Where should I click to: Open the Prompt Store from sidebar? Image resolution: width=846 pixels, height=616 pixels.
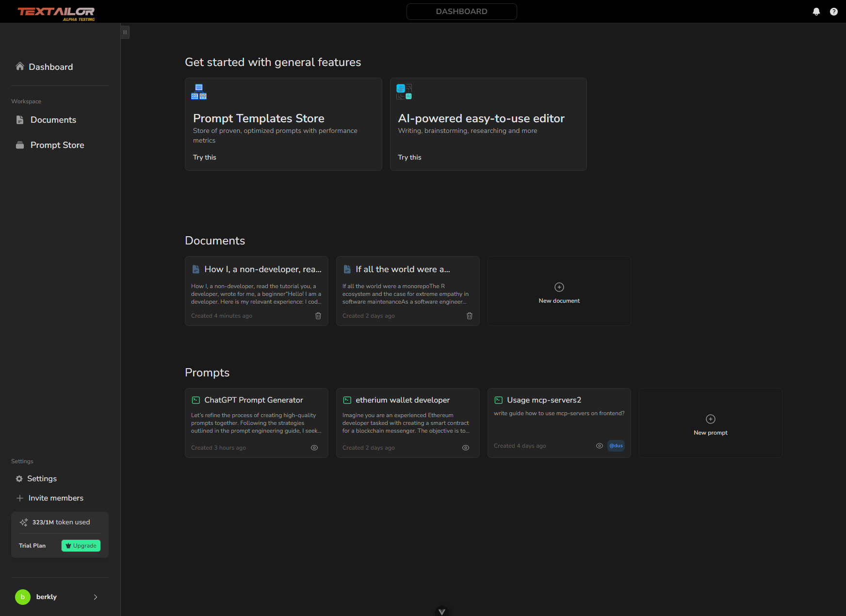(x=57, y=145)
